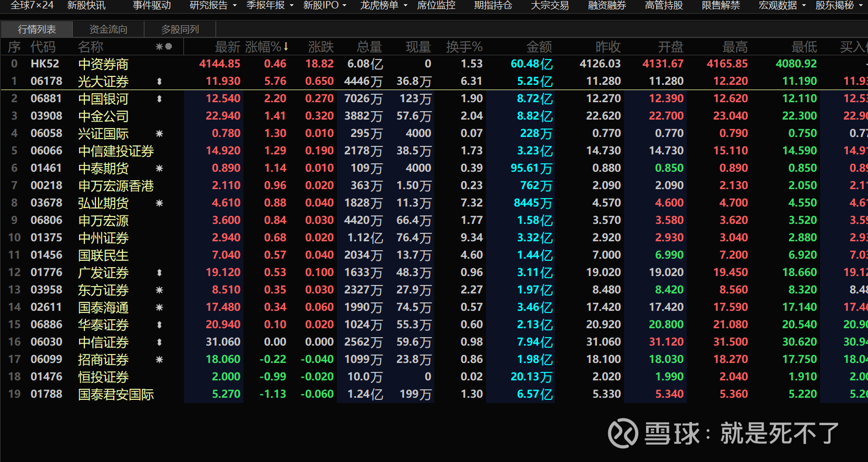Sort by the 现量 column header
The width and height of the screenshot is (868, 462).
tap(418, 47)
